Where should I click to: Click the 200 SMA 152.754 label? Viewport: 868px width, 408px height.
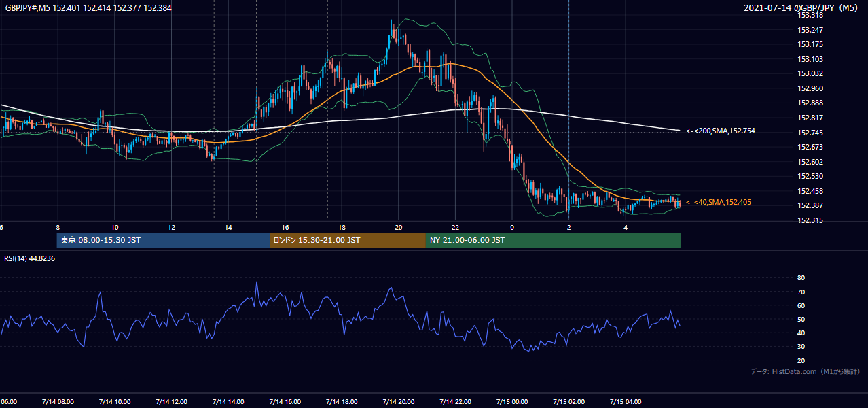pyautogui.click(x=720, y=131)
